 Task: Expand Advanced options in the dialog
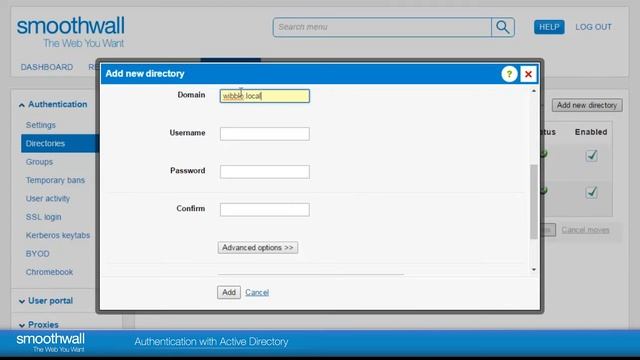[258, 248]
